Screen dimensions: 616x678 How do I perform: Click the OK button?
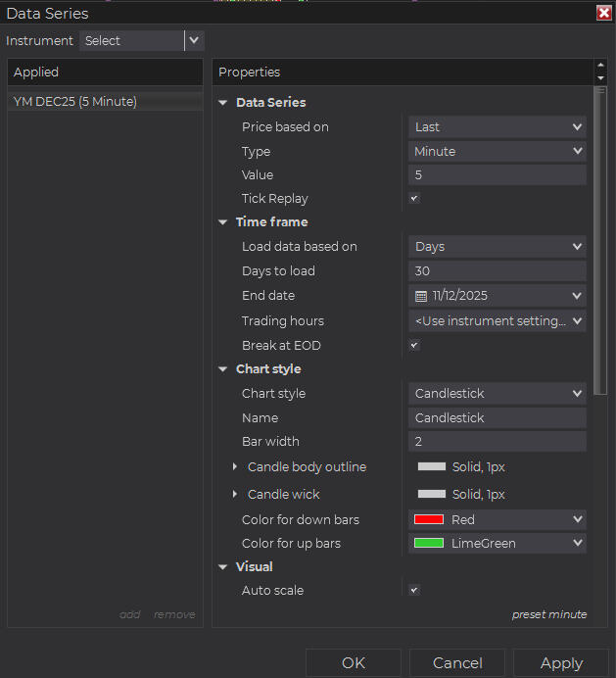coord(353,663)
